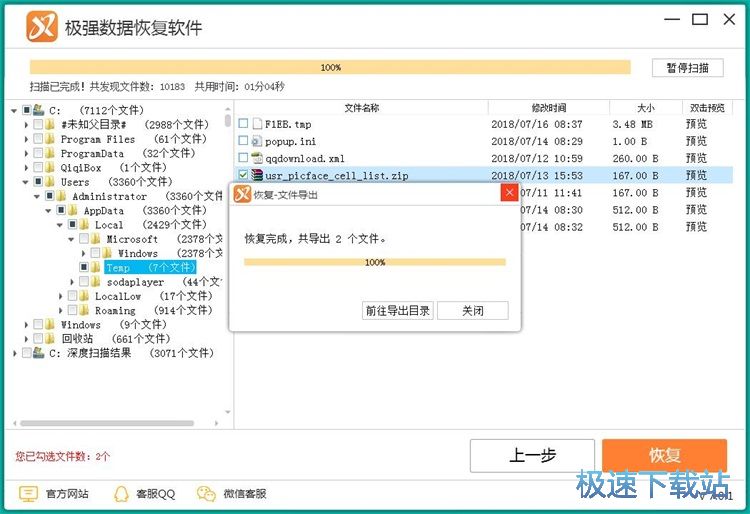Click the 微信客服 WeChat icon
750x514 pixels.
[x=206, y=493]
